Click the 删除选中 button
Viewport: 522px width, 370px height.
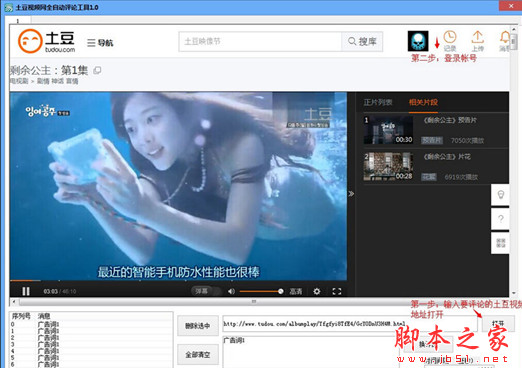[198, 326]
